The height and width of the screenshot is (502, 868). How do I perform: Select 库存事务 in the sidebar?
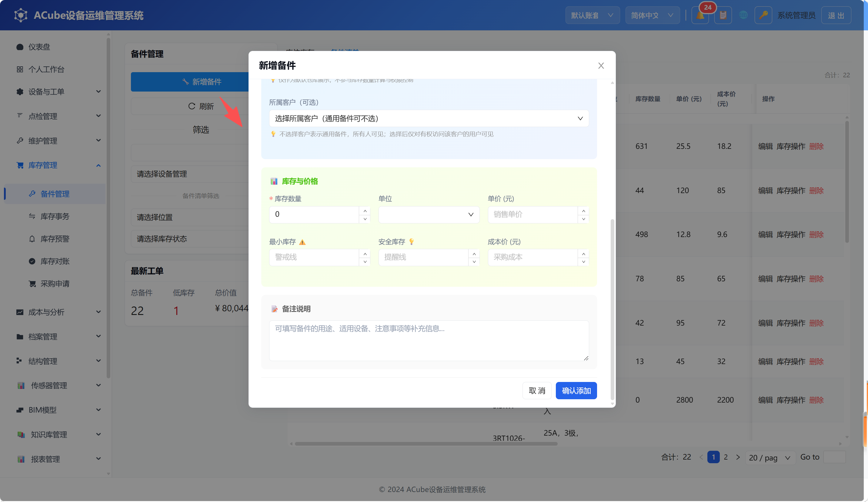[x=55, y=216]
